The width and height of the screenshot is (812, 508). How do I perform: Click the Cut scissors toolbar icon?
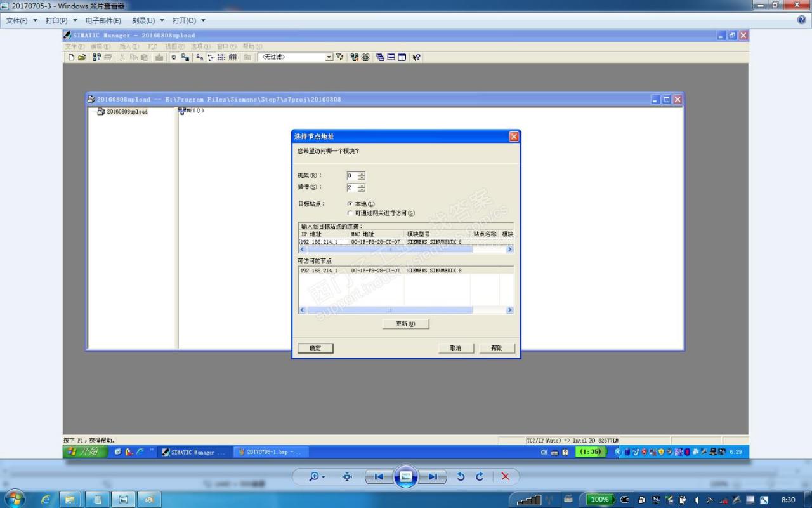[122, 57]
